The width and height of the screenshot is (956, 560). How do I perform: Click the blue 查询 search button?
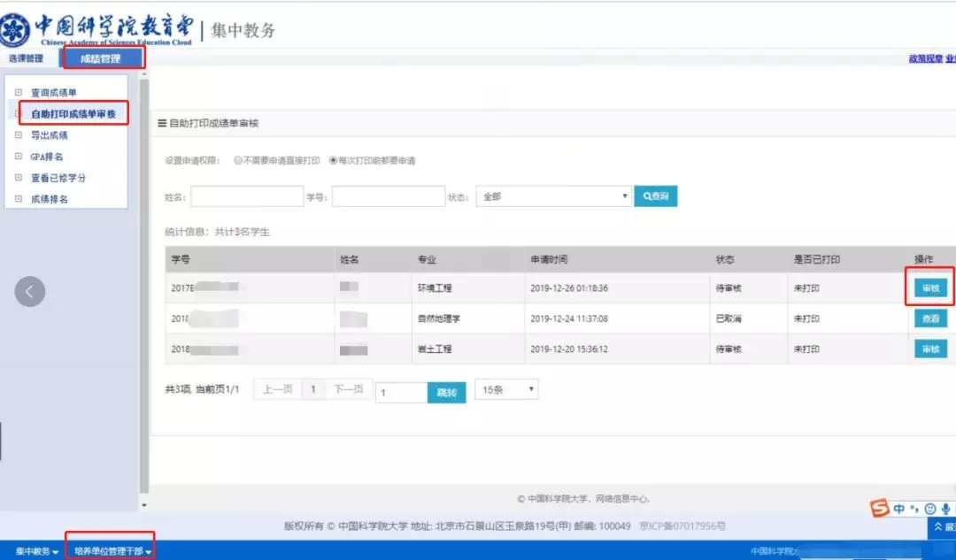point(655,196)
